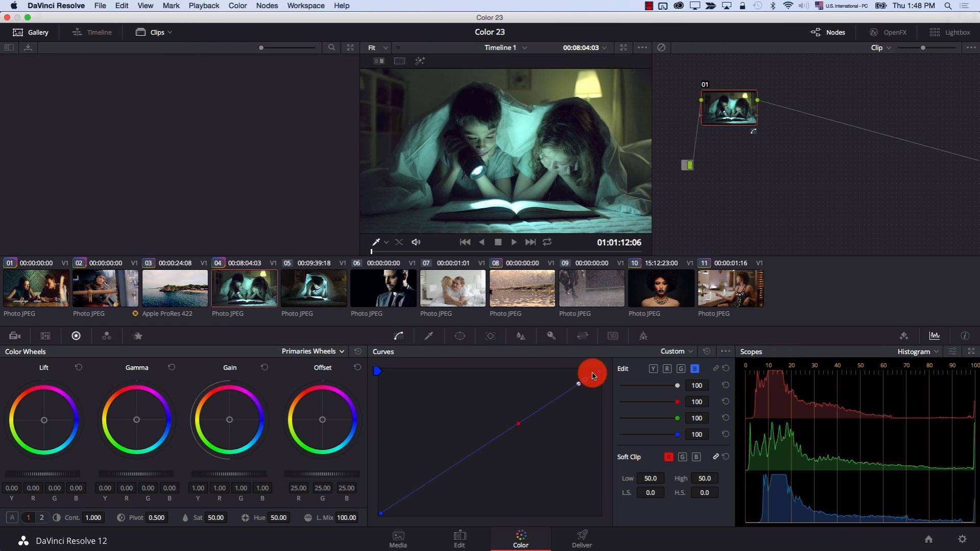The width and height of the screenshot is (980, 551).
Task: Open the Camera Raw palette
Action: (15, 336)
